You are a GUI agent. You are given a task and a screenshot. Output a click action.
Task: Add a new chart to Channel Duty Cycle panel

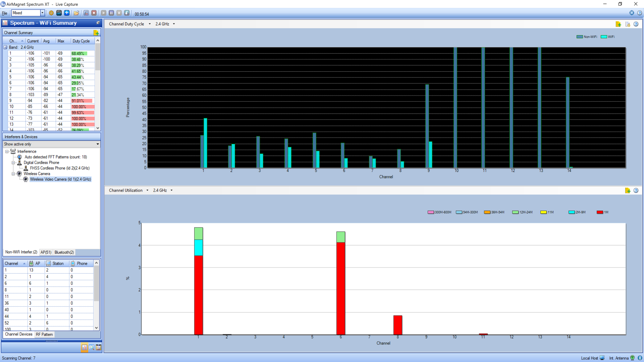pyautogui.click(x=619, y=24)
